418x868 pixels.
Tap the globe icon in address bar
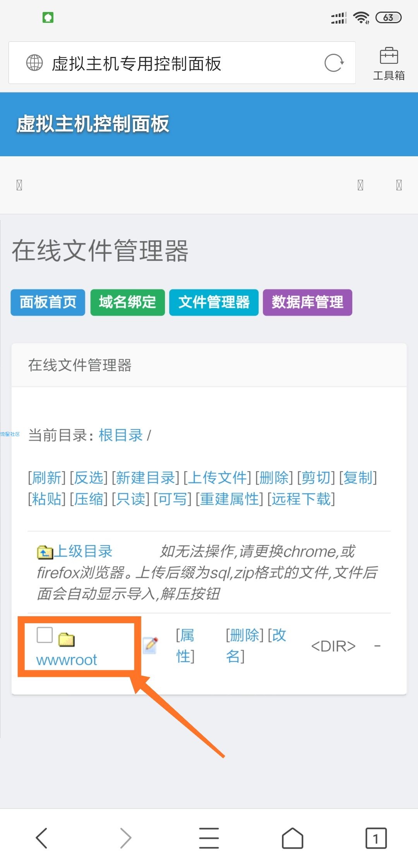pos(34,63)
